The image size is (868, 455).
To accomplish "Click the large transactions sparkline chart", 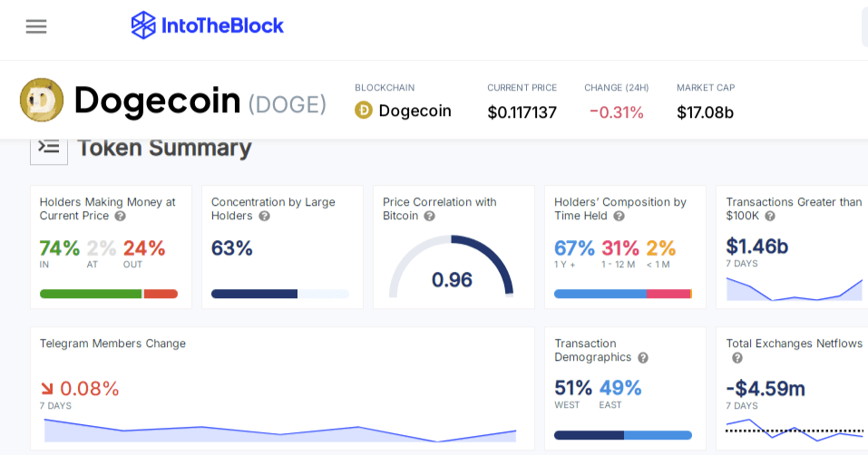I will coord(795,288).
